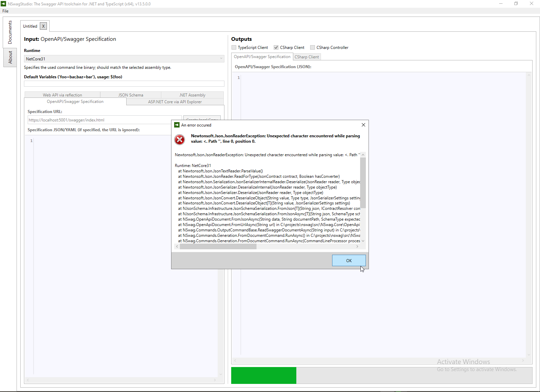Screen dimensions: 540x392
Task: Click the error details horizontal scrollbar thumb
Action: (x=218, y=247)
